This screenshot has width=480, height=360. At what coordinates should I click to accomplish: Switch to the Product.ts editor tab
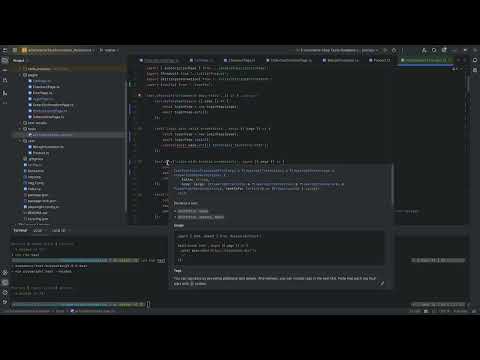click(380, 60)
